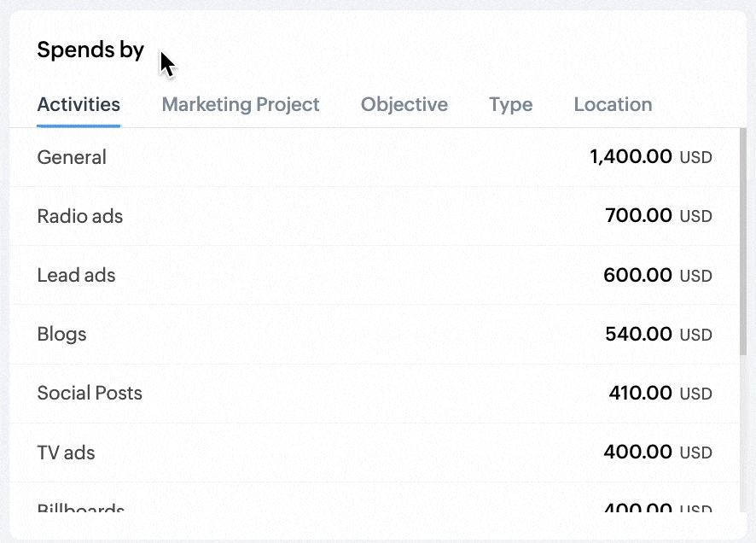Image resolution: width=756 pixels, height=543 pixels.
Task: Choose the Blogs activity entry
Action: pyautogui.click(x=61, y=334)
